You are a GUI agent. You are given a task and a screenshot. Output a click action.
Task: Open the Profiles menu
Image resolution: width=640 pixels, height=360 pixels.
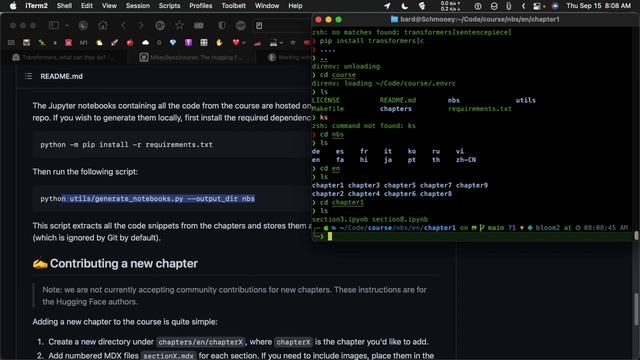pos(200,6)
